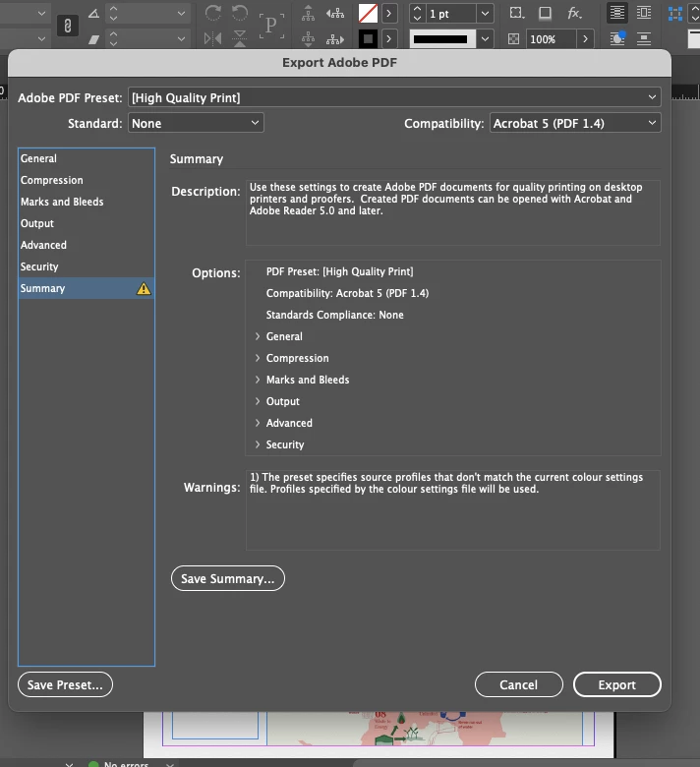
Task: Click 'Compatibility: Acrobat 5 (PDF 1.4)' option row
Action: point(347,293)
